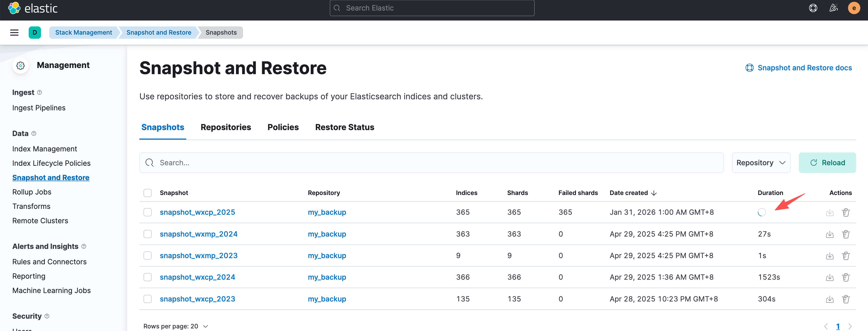Open the hamburger navigation menu

click(x=14, y=33)
